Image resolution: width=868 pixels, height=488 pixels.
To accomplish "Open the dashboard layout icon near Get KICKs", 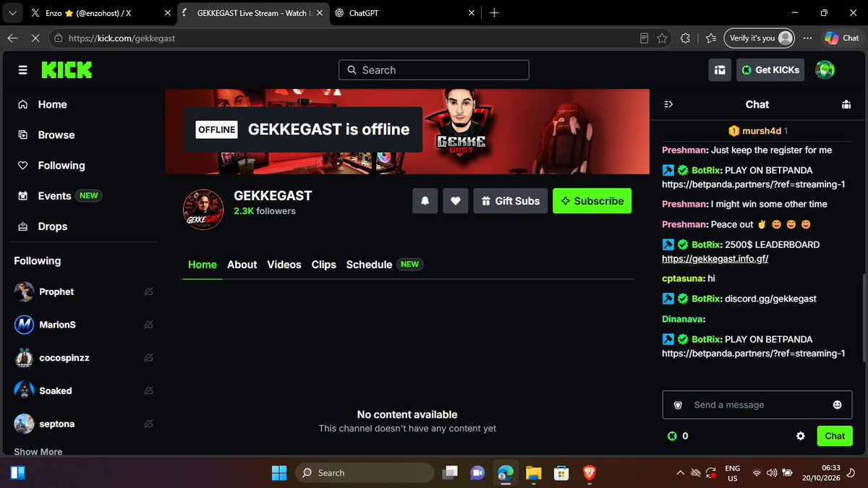I will click(720, 70).
